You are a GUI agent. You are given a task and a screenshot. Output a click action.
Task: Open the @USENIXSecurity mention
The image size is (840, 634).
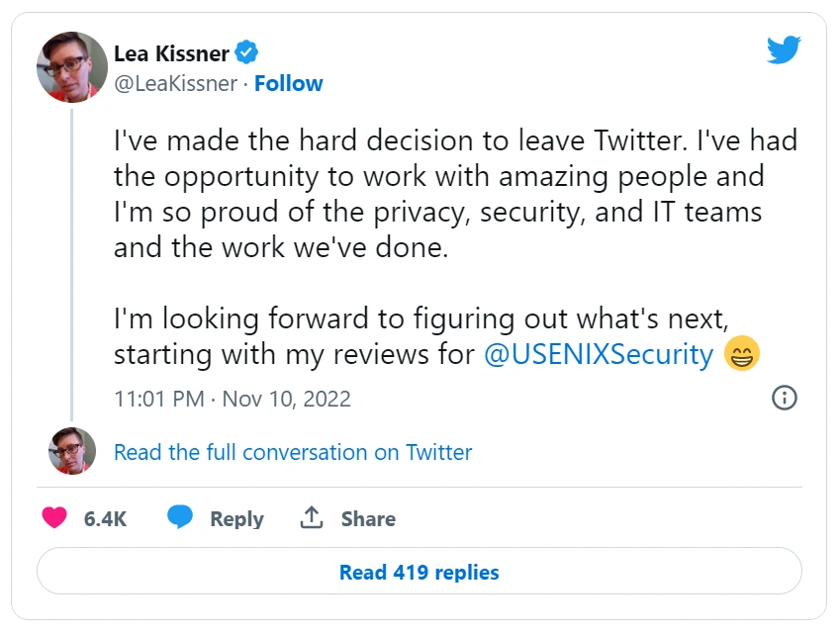pos(598,354)
